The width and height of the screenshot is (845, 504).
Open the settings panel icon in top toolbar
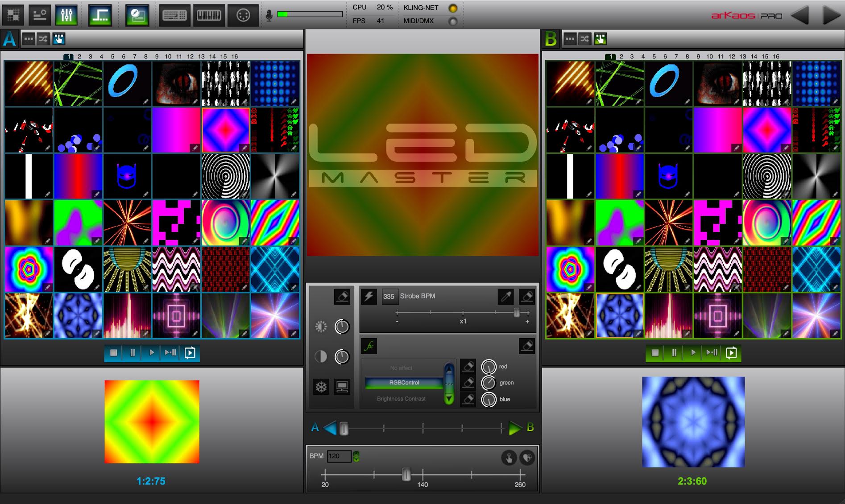(x=40, y=15)
